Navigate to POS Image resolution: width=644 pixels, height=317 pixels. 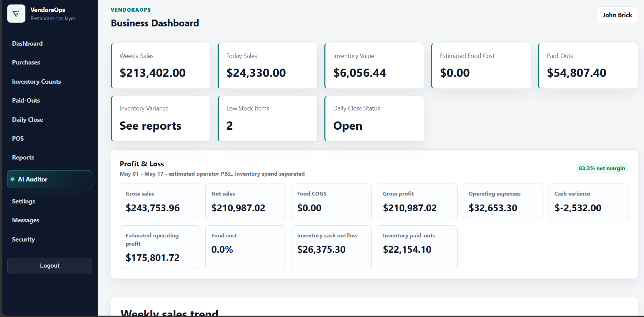pyautogui.click(x=18, y=139)
